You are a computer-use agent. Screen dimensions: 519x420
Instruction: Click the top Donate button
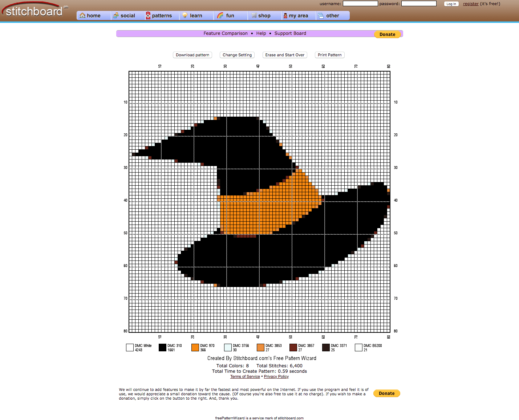click(387, 34)
